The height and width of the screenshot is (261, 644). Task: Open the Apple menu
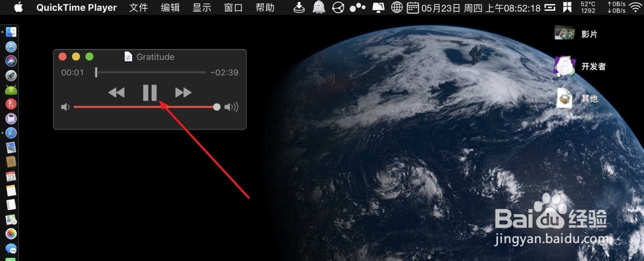tap(18, 7)
